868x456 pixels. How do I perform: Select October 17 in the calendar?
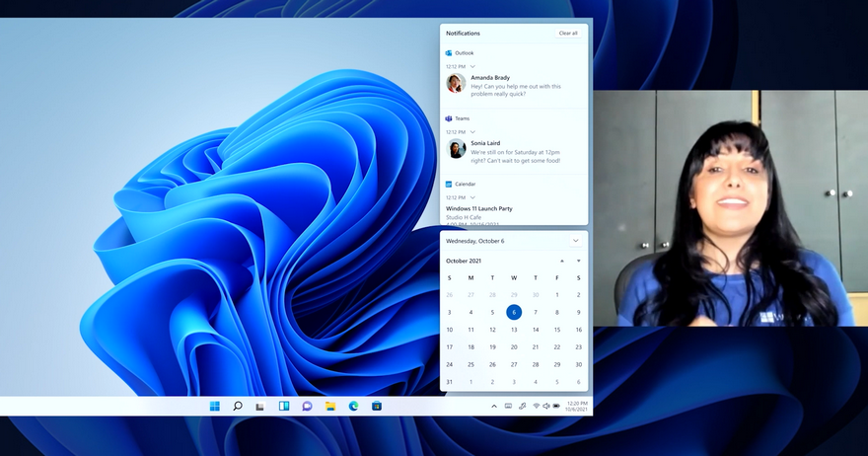tap(450, 347)
